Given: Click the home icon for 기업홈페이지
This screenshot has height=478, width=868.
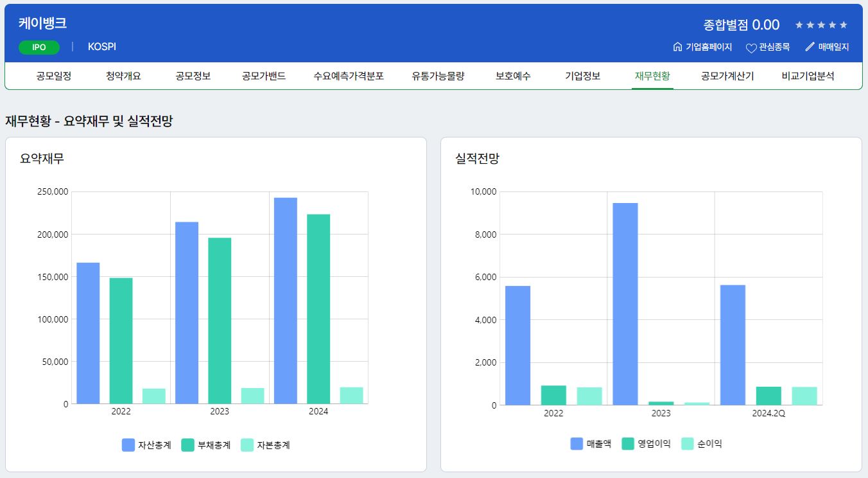Looking at the screenshot, I should (x=677, y=47).
